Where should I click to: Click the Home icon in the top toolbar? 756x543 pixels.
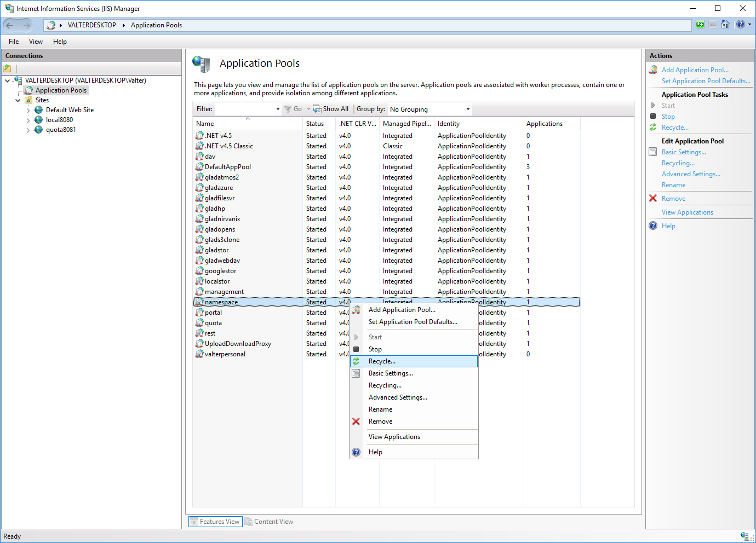[x=725, y=25]
